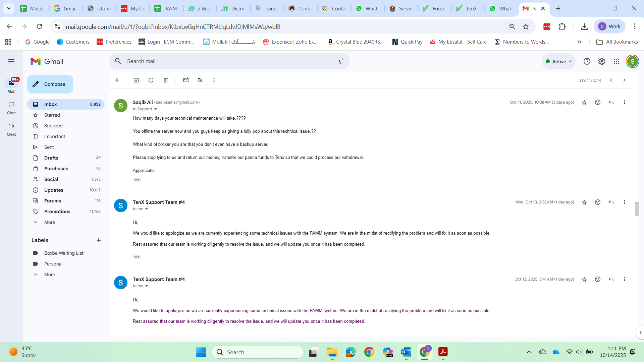644x362 pixels.
Task: Expand More under sidebar folders
Action: coord(49,222)
